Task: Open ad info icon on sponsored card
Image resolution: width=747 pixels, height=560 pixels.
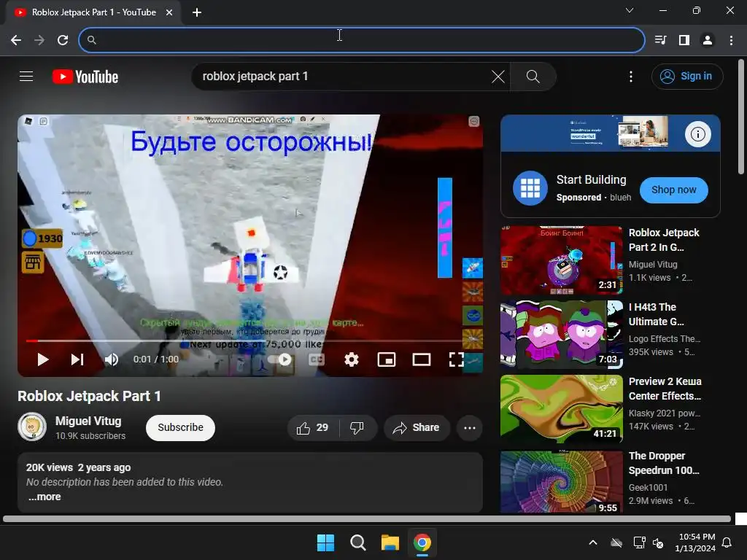Action: pyautogui.click(x=698, y=134)
